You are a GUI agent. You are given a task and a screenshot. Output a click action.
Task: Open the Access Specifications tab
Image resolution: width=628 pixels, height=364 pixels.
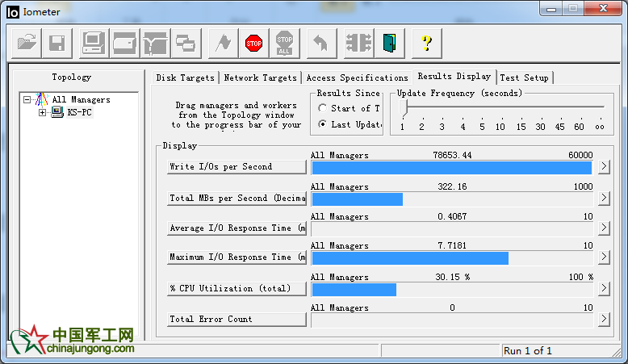(x=357, y=77)
